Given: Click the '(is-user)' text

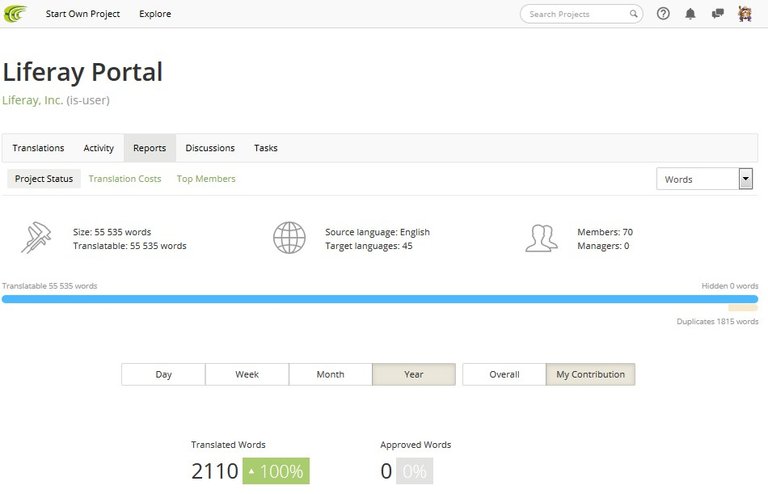Looking at the screenshot, I should pos(88,100).
